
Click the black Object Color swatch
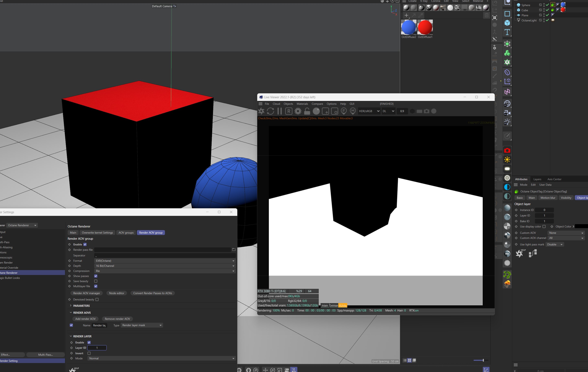tap(581, 227)
